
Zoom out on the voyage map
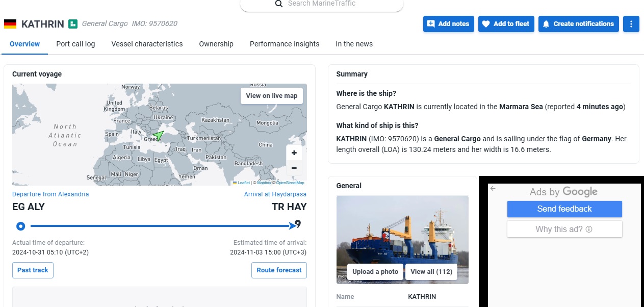click(x=294, y=168)
